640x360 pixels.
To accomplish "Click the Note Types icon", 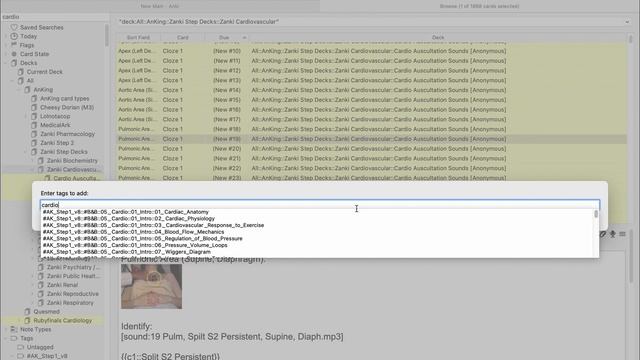I will tap(14, 329).
